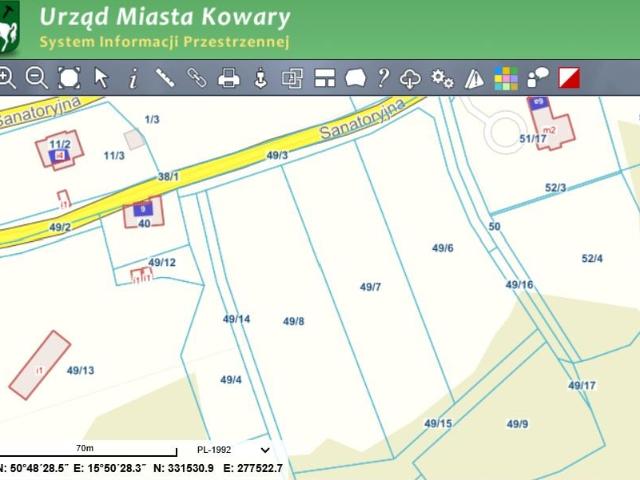Click parcel 49/7 on the map
Image resolution: width=640 pixels, height=480 pixels.
pyautogui.click(x=370, y=287)
